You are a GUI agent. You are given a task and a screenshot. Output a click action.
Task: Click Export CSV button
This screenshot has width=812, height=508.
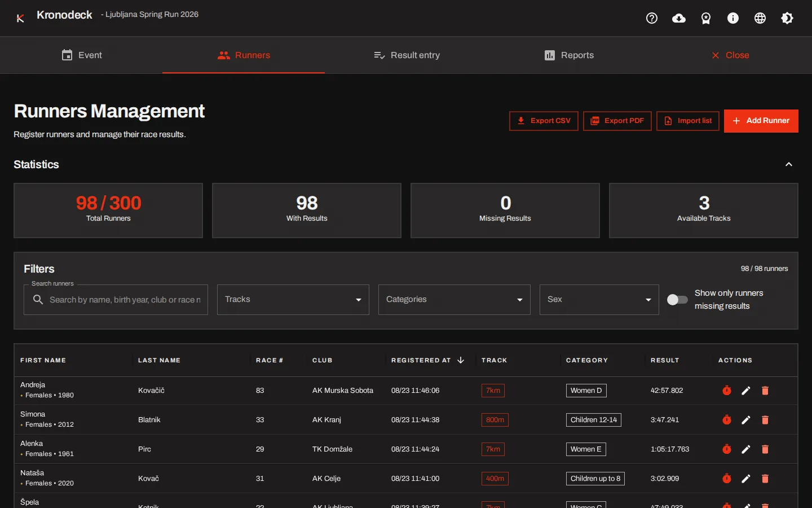(x=544, y=121)
